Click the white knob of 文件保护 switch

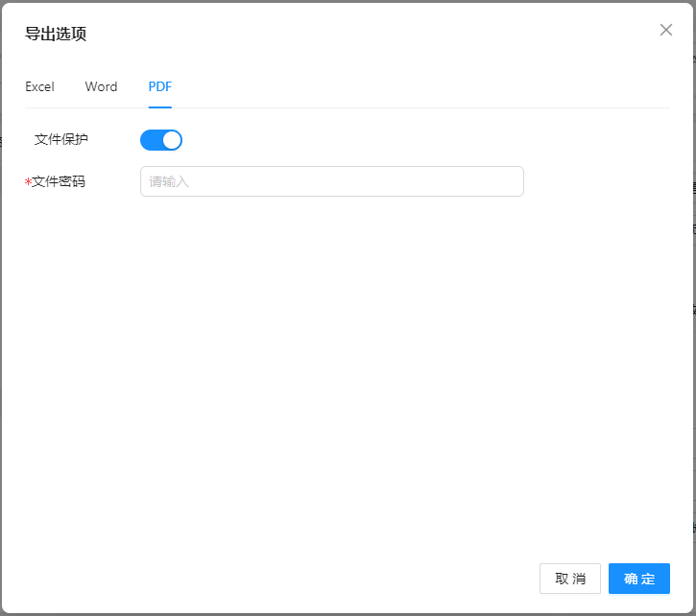click(172, 140)
